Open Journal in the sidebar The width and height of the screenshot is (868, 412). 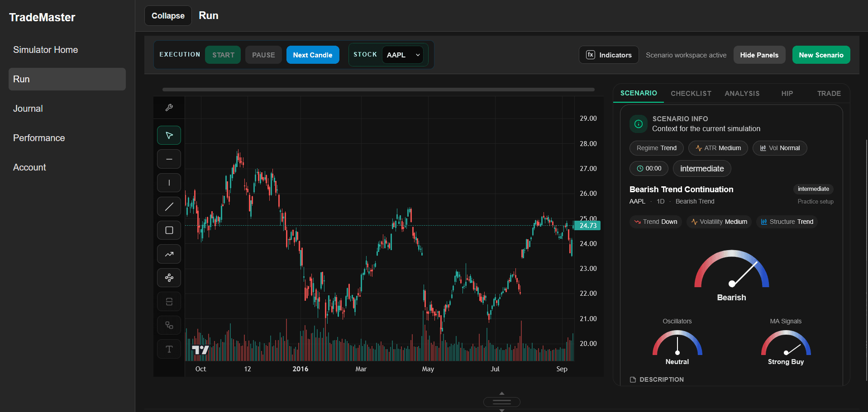click(67, 109)
